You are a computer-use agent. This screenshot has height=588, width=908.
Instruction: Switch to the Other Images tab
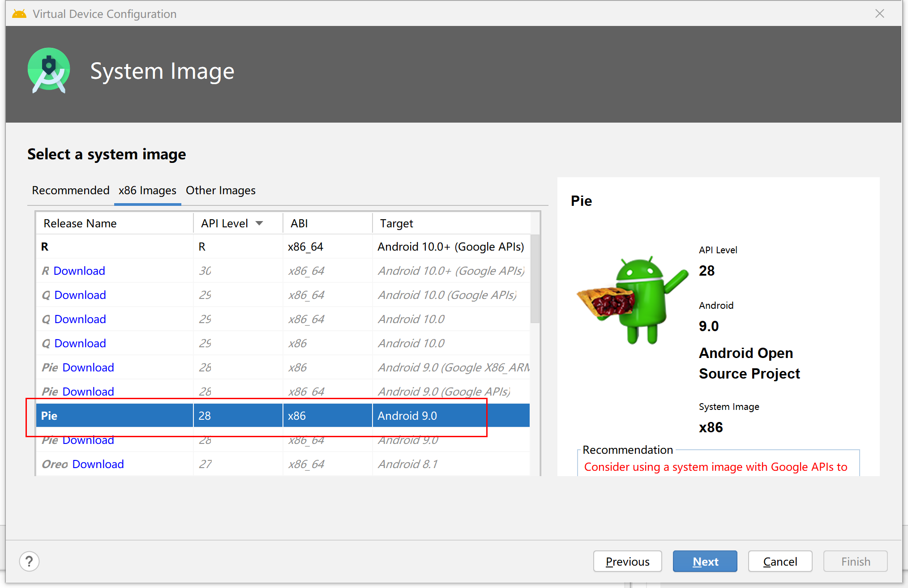point(221,190)
